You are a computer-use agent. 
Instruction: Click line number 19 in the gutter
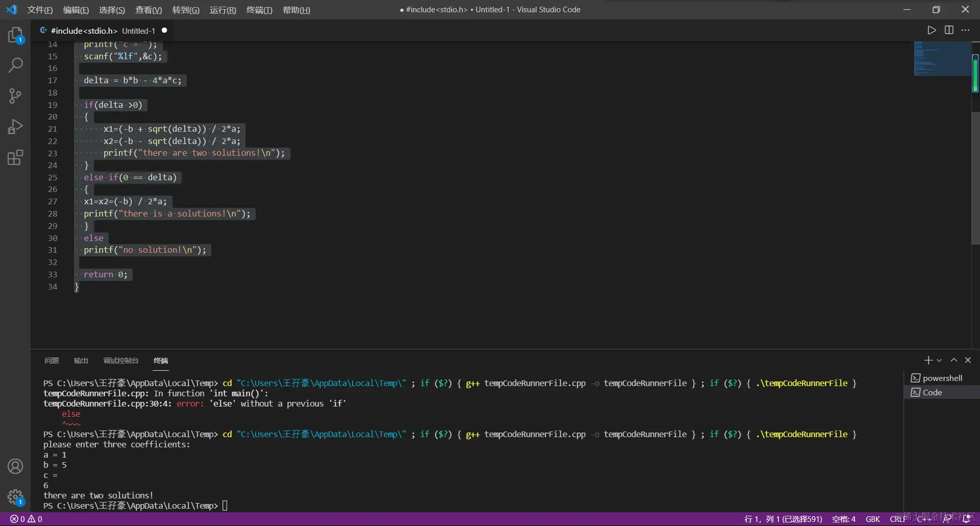pos(53,105)
